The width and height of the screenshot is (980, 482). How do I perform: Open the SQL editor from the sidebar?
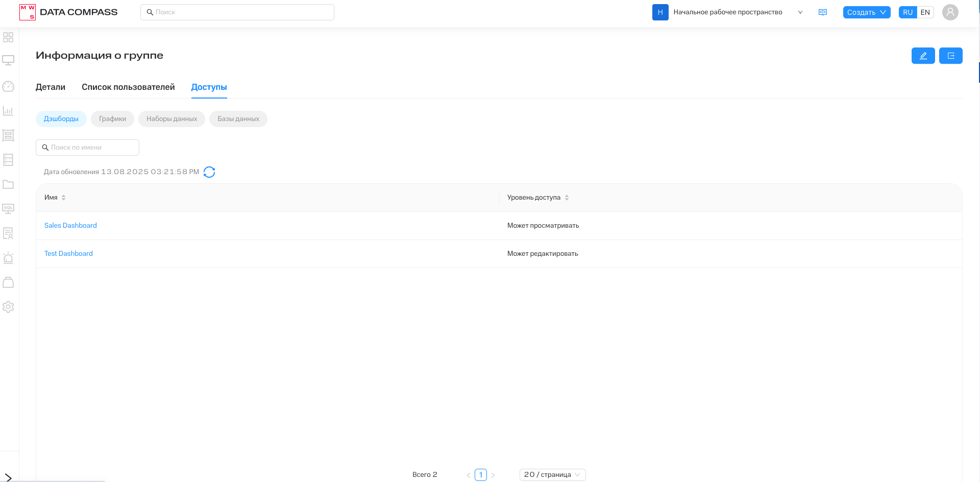pyautogui.click(x=8, y=208)
